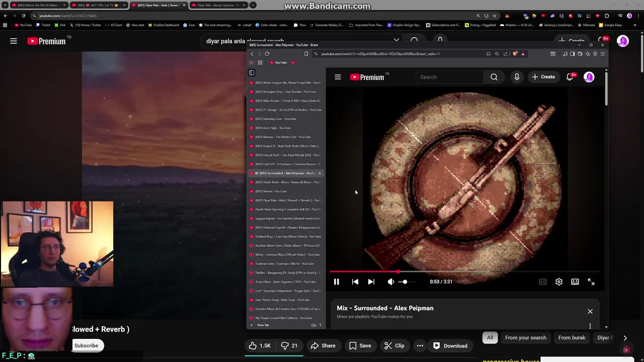Open the Brave hamburger main menu
644x362 pixels.
[x=603, y=54]
